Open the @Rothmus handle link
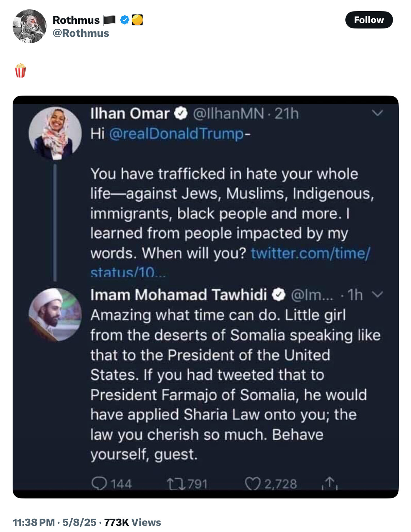 (81, 33)
